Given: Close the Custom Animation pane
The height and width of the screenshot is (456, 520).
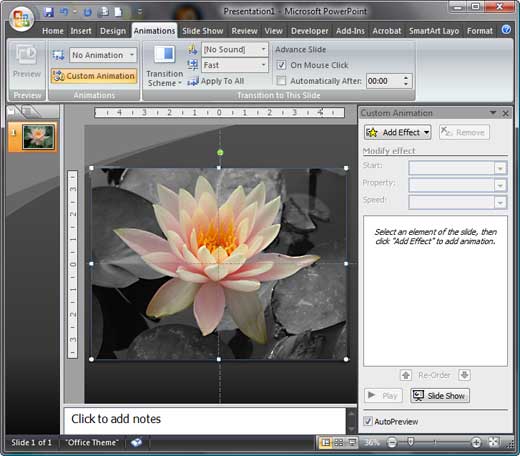Looking at the screenshot, I should coord(505,114).
